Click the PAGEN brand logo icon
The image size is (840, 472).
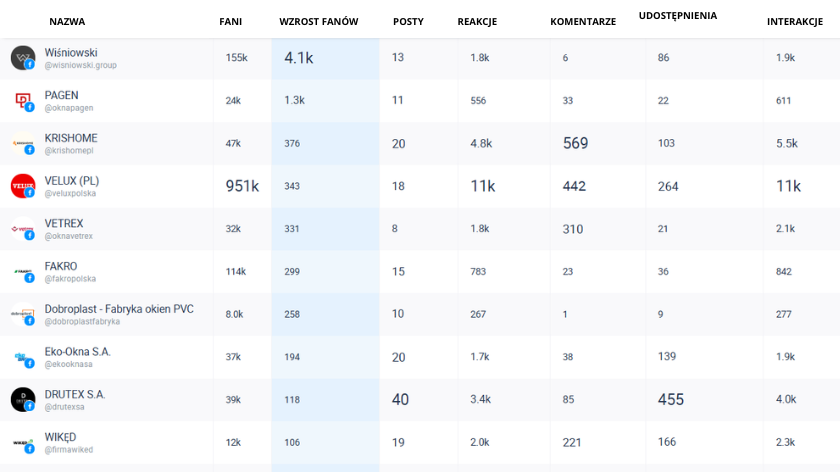point(23,100)
